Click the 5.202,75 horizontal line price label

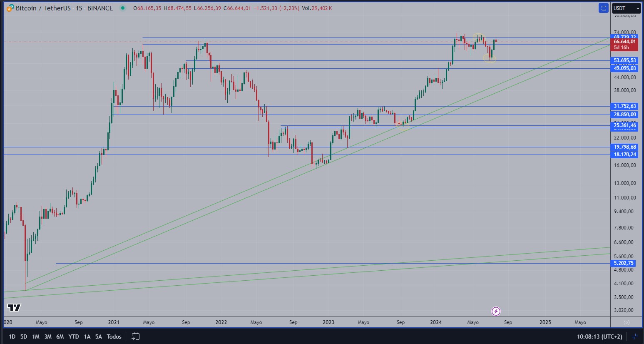[624, 263]
